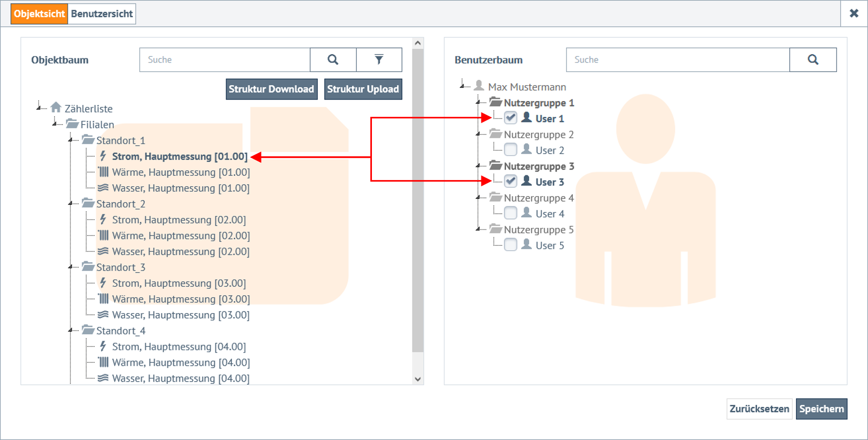Click the Benutzerbaum search magnifier button
This screenshot has width=868, height=440.
coord(813,59)
